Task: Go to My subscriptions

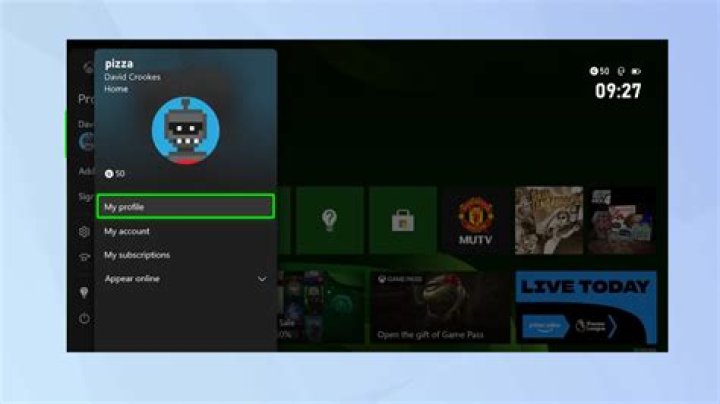Action: (137, 255)
